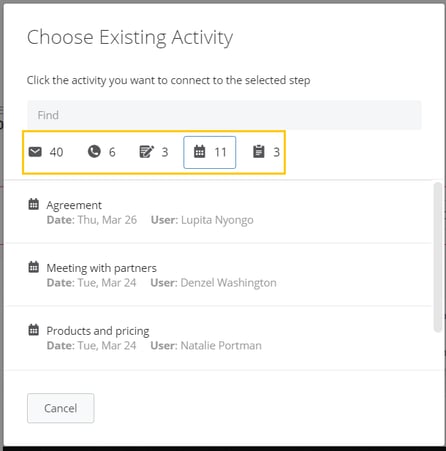Choose the Meeting with partners activity
Viewport: 446px width, 451px height.
tap(219, 275)
